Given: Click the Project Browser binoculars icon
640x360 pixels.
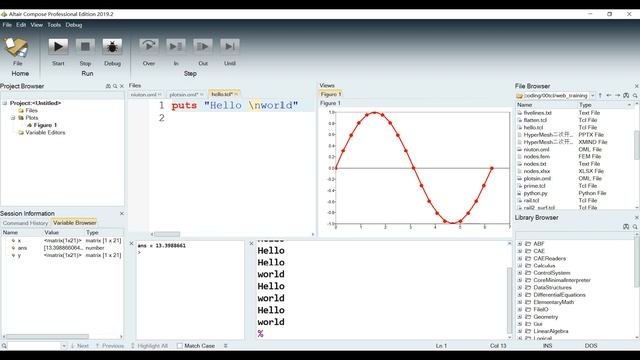Looking at the screenshot, I should [108, 86].
